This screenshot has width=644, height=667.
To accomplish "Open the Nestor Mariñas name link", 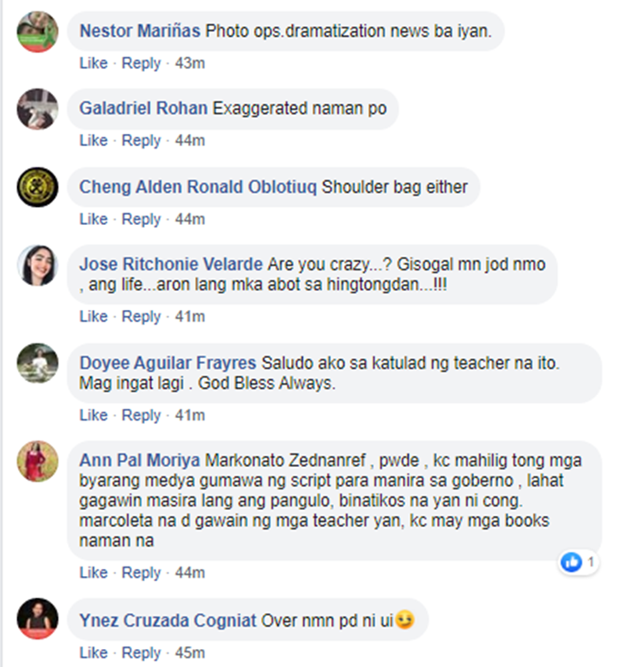I will click(x=140, y=31).
